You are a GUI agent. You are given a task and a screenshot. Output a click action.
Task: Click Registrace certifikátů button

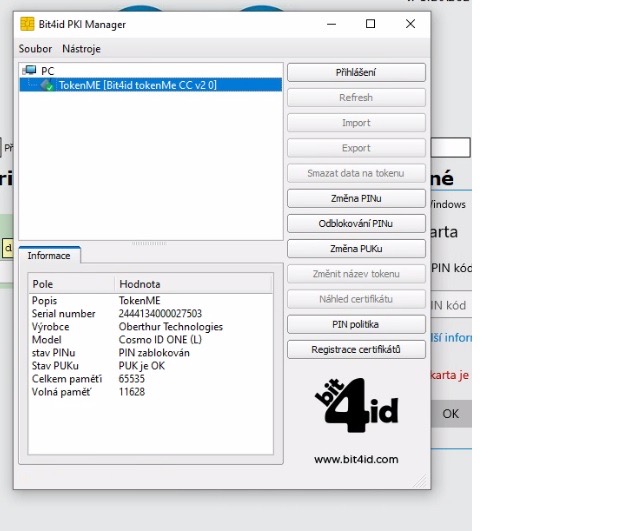tap(356, 349)
